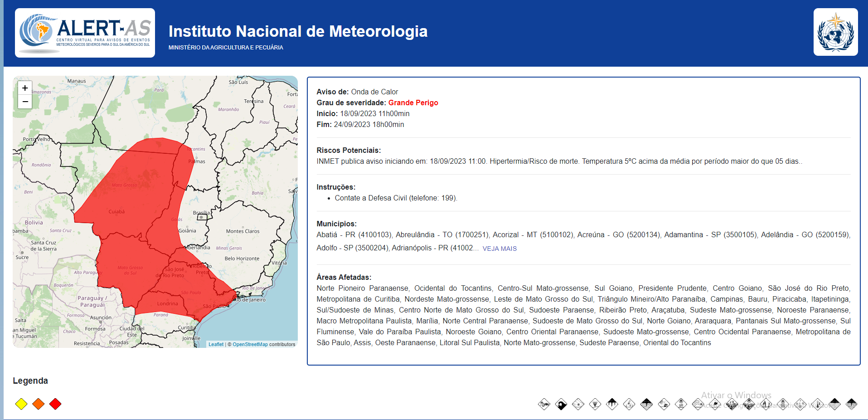Viewport: 868px width, 420px height.
Task: Click the 'Municípios:' heading
Action: (x=337, y=224)
